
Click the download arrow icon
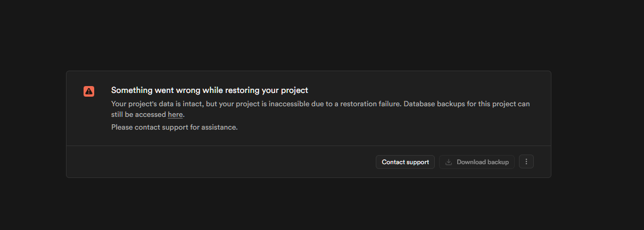[449, 162]
